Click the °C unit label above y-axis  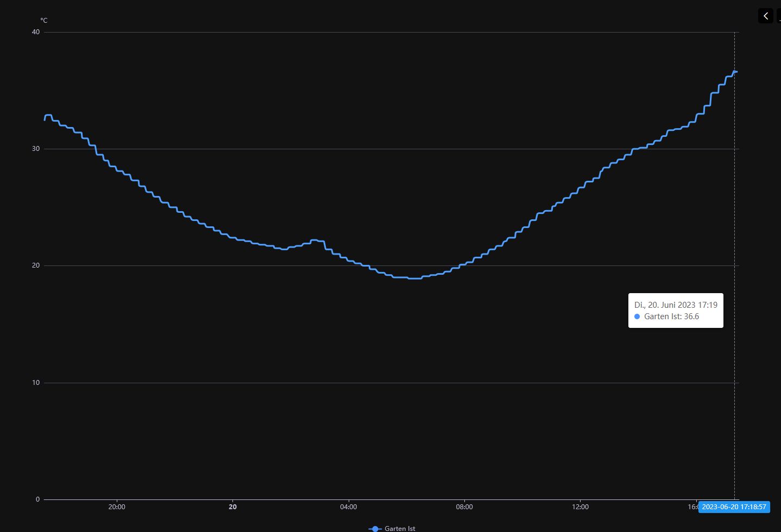point(44,21)
